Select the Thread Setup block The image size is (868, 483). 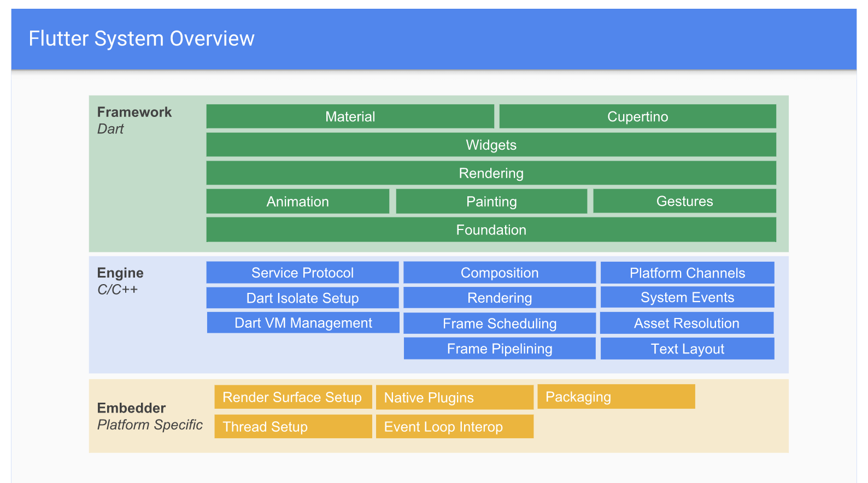294,427
